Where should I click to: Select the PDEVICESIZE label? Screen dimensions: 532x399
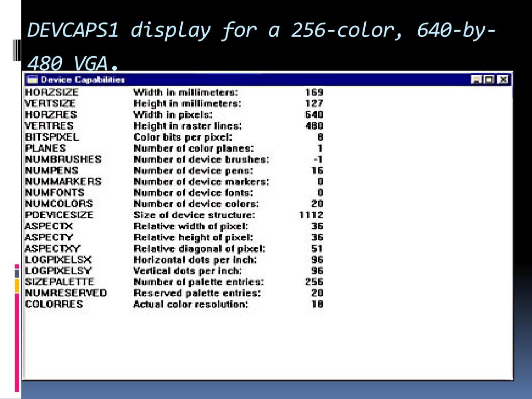(x=59, y=215)
